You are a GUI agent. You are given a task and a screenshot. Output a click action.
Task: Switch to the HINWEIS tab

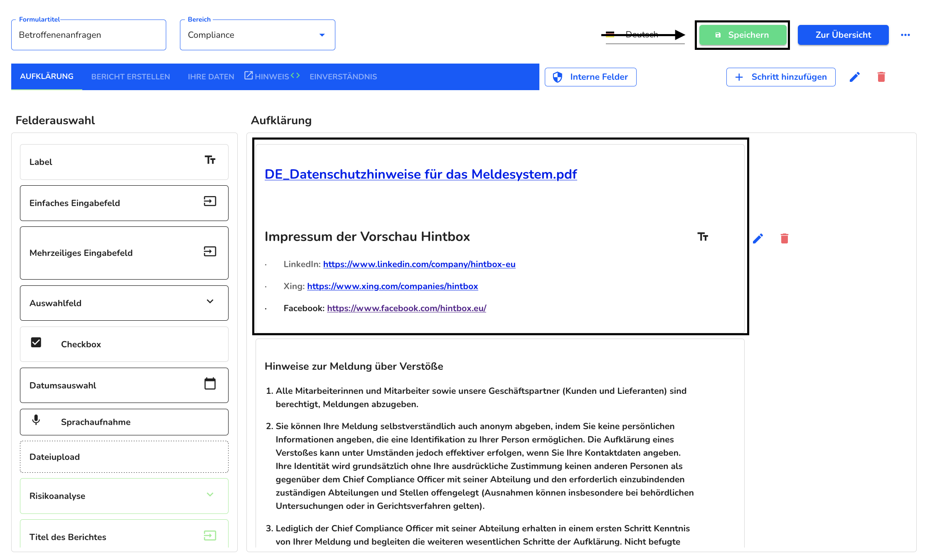(x=272, y=77)
